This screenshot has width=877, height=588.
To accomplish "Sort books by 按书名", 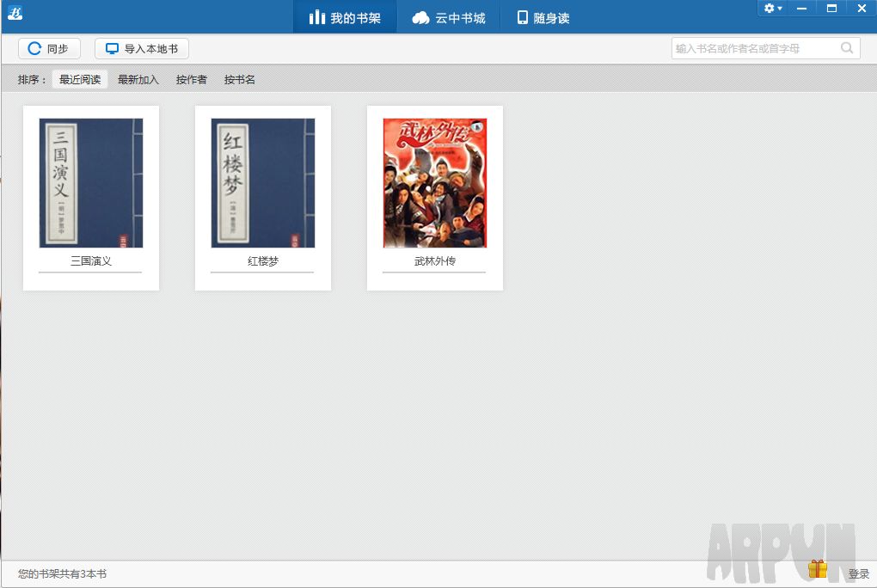I will [239, 79].
